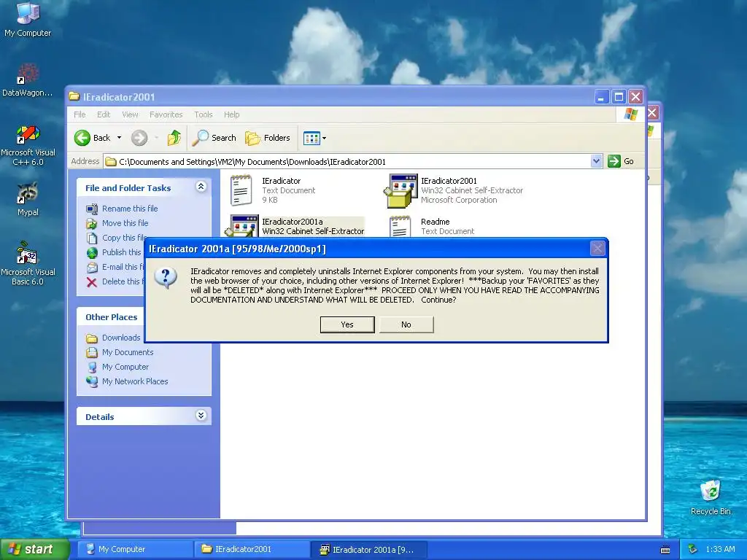
Task: Open the Edit menu
Action: coord(104,114)
